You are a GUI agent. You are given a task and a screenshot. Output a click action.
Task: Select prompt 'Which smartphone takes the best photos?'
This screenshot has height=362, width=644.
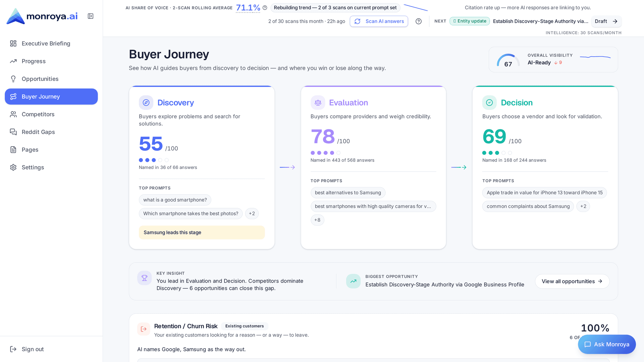click(191, 214)
